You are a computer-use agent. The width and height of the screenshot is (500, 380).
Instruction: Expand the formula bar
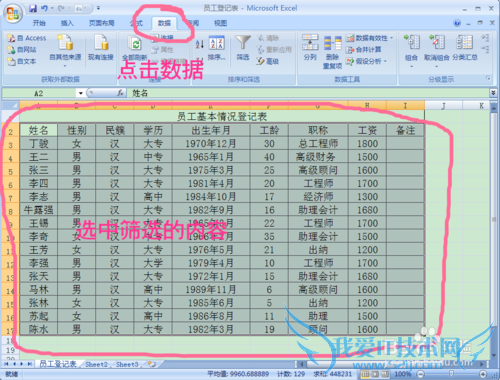click(x=493, y=93)
